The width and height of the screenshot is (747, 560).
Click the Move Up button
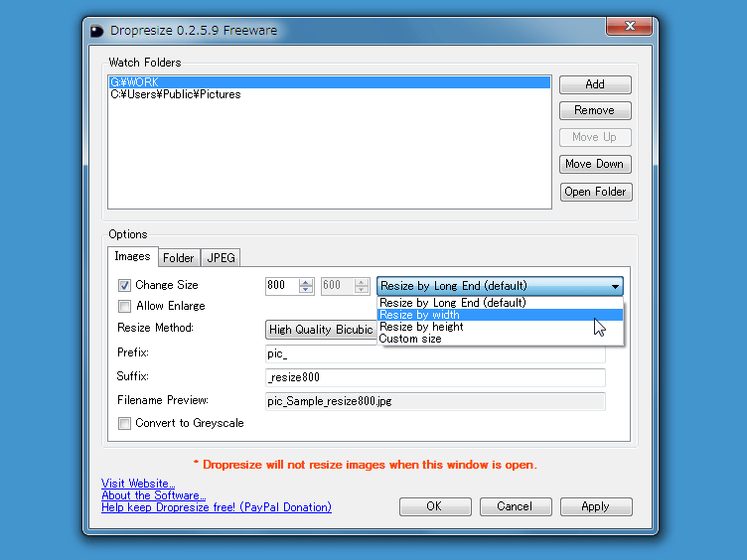(x=595, y=137)
